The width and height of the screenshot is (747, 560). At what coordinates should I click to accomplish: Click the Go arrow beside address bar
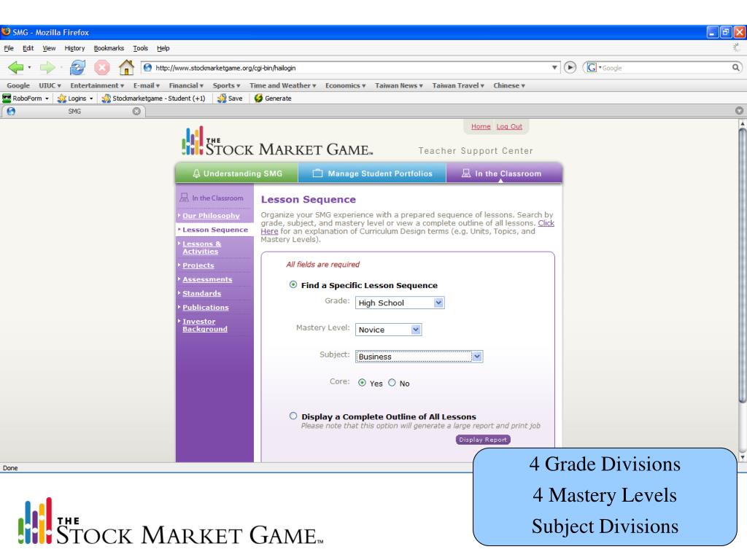570,68
